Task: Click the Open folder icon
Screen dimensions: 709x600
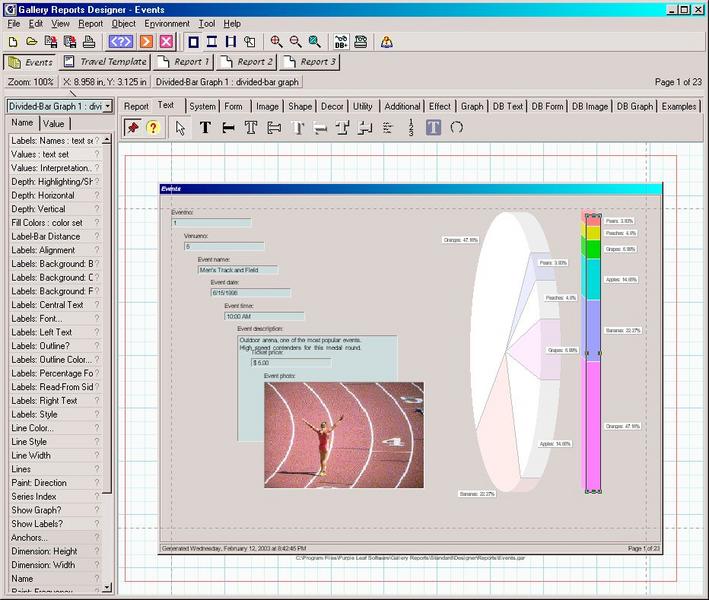Action: click(x=31, y=42)
